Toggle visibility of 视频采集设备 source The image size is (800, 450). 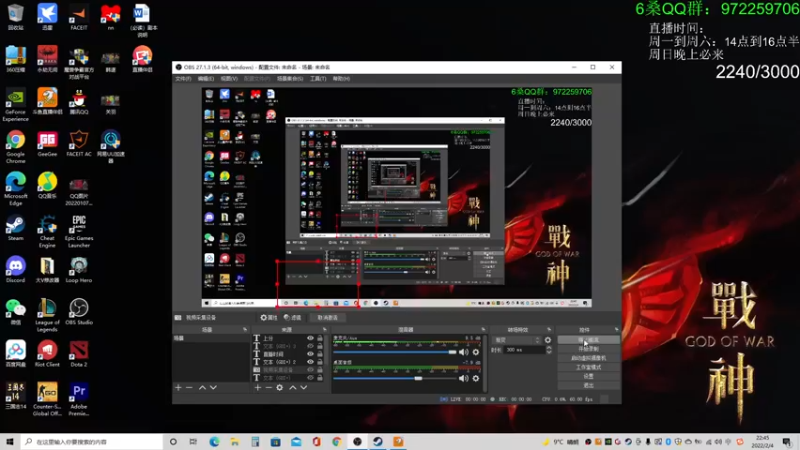coord(310,370)
